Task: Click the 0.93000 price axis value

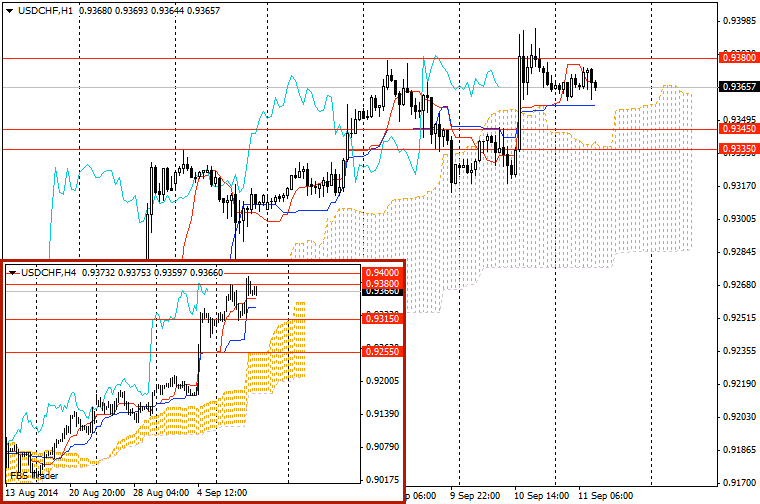Action: pos(739,218)
